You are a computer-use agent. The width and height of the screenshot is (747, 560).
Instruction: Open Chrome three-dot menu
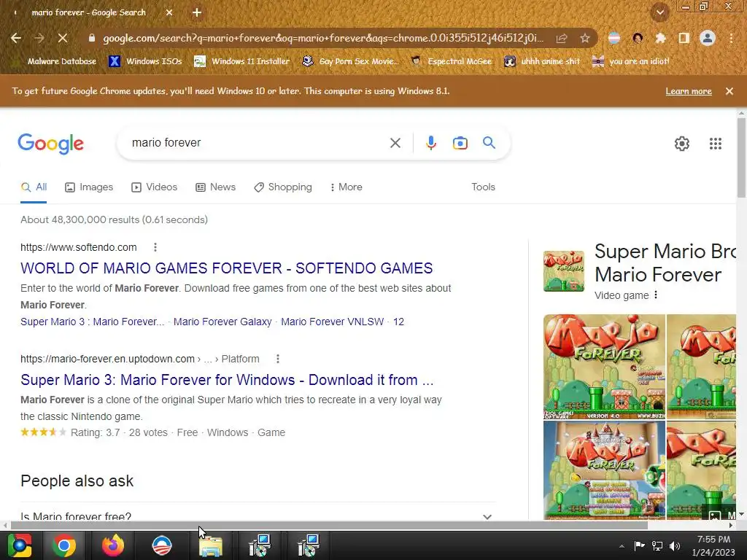pos(731,38)
